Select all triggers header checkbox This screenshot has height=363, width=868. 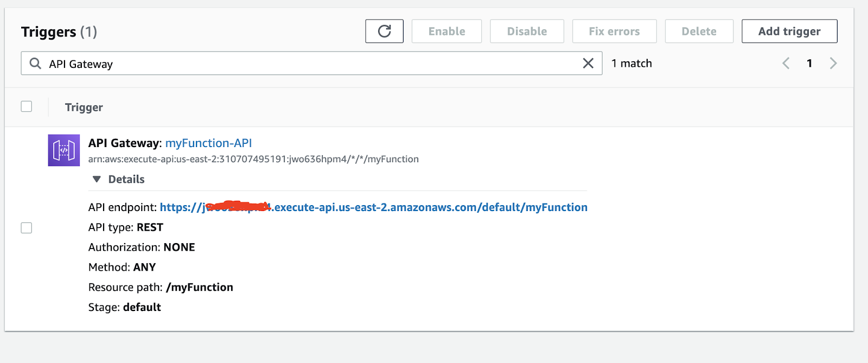(x=27, y=106)
